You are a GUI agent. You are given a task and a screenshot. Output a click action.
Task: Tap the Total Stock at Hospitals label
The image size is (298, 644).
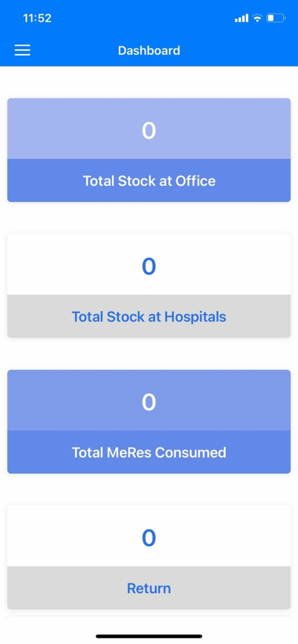(x=149, y=316)
